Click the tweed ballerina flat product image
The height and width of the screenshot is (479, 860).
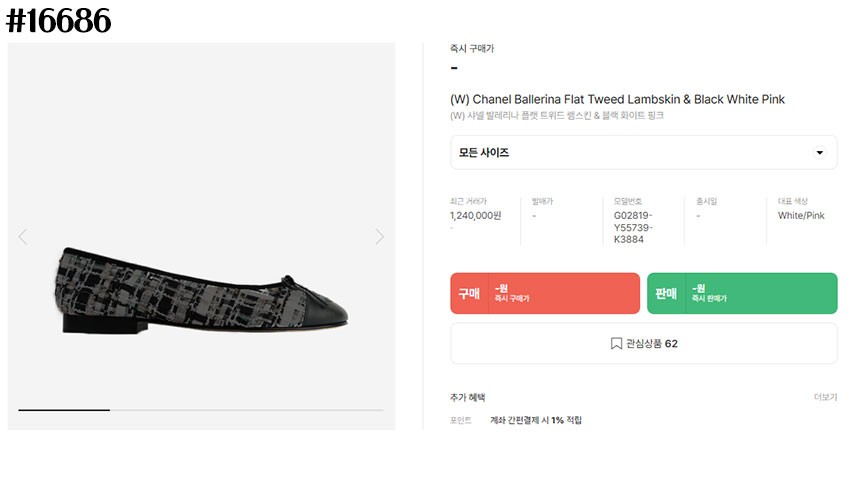(200, 288)
